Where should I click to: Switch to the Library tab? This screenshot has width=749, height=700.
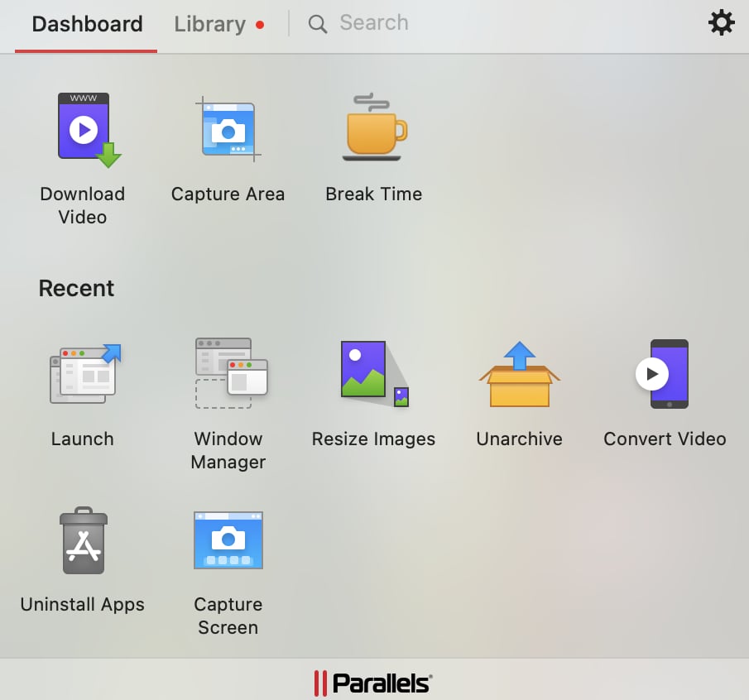coord(209,24)
